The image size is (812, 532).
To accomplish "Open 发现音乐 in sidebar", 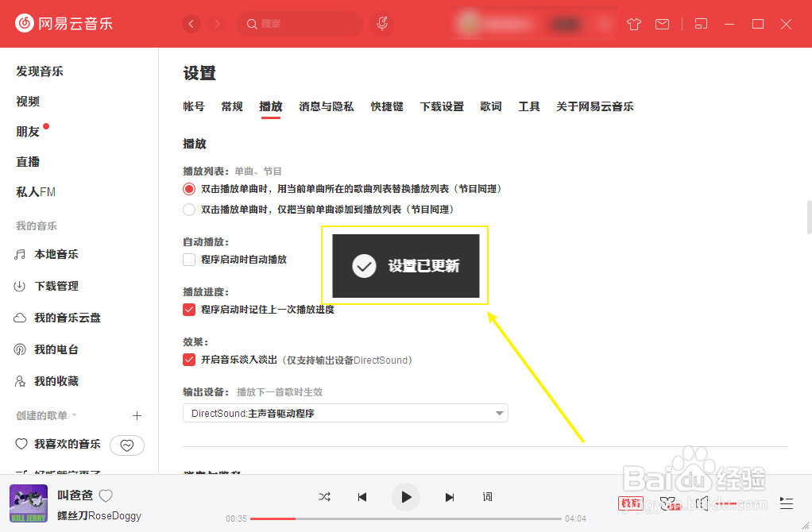I will tap(40, 71).
